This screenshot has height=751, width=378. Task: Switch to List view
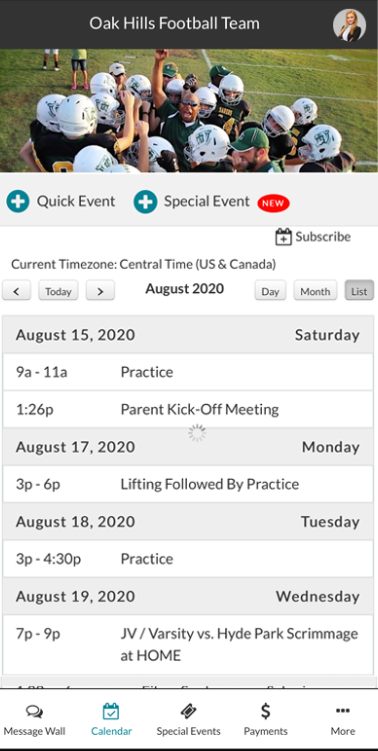tap(359, 291)
